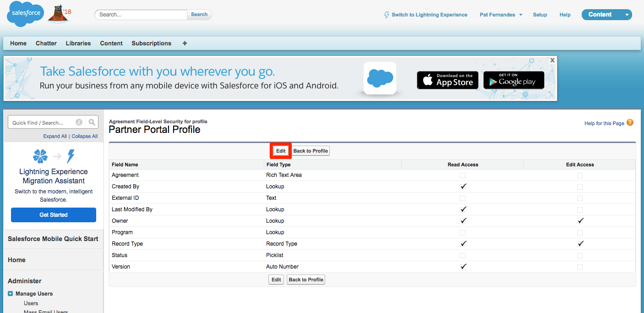Toggle Owner Edit Access checkbox
644x313 pixels.
(x=580, y=221)
